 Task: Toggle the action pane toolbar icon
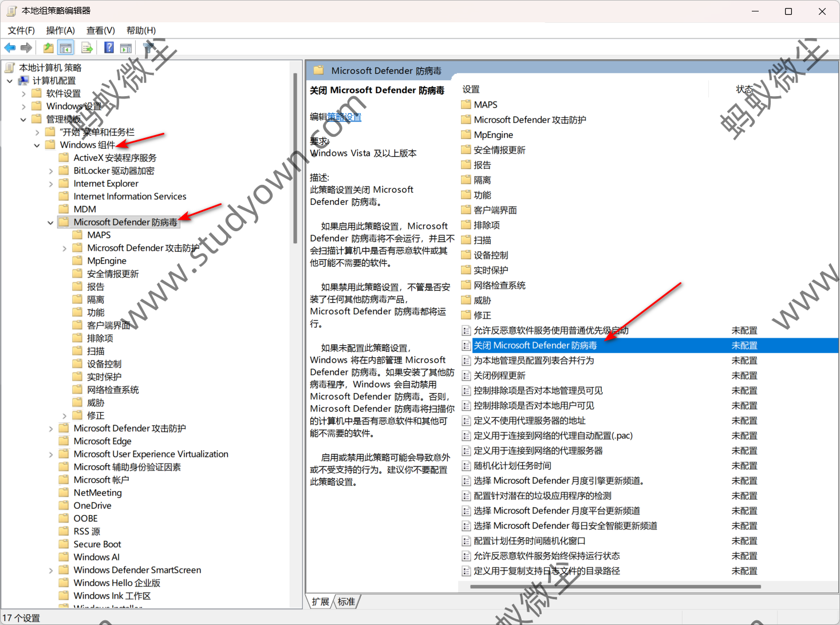click(126, 48)
